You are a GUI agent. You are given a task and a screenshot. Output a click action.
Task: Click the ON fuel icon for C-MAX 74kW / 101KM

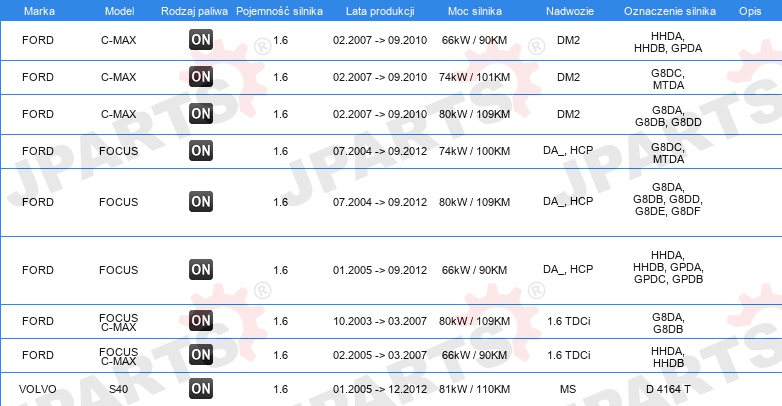(x=201, y=77)
